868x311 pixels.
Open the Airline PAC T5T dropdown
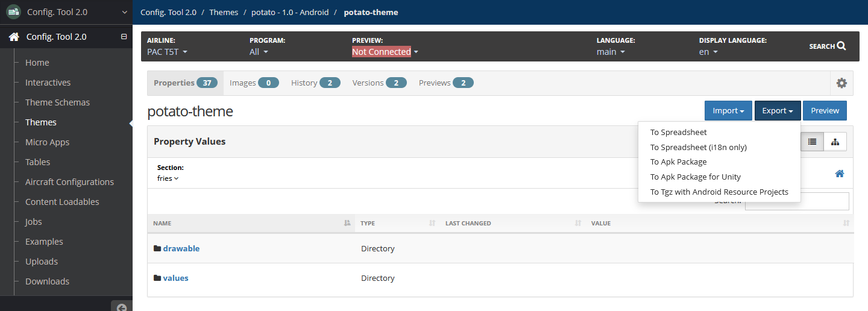167,52
